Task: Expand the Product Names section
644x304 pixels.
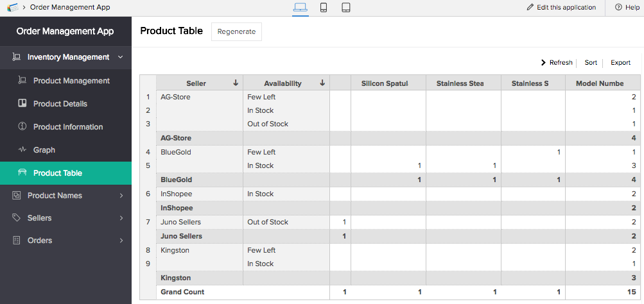Action: [121, 196]
